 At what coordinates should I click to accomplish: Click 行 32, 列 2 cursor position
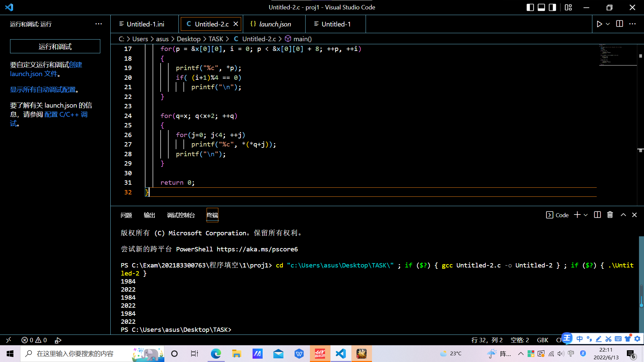[487, 340]
